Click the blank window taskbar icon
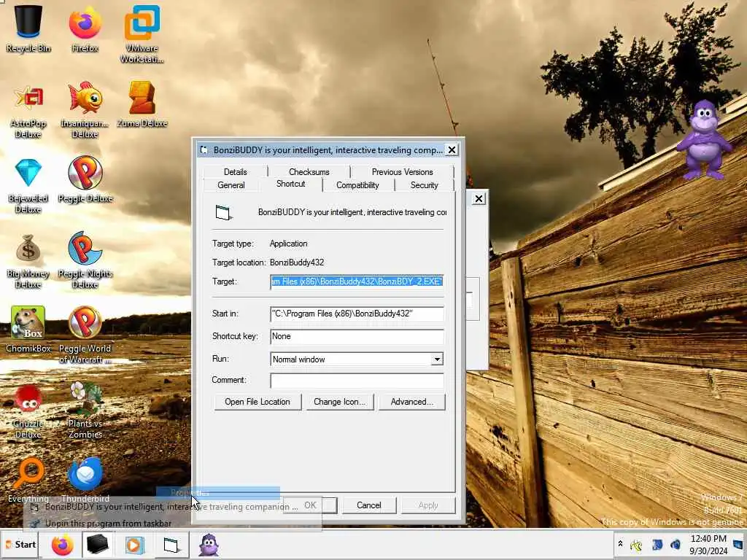Image resolution: width=747 pixels, height=560 pixels. tap(171, 545)
